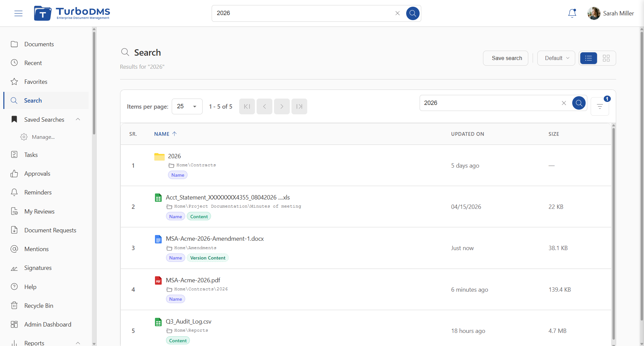Collapse the Reports section chevron
The width and height of the screenshot is (644, 346).
pos(78,343)
